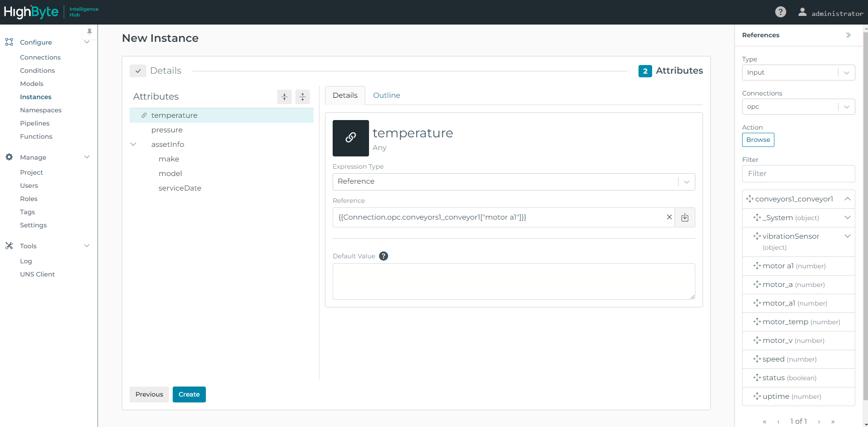Select the temperature attribute row
This screenshot has height=427, width=868.
[221, 115]
